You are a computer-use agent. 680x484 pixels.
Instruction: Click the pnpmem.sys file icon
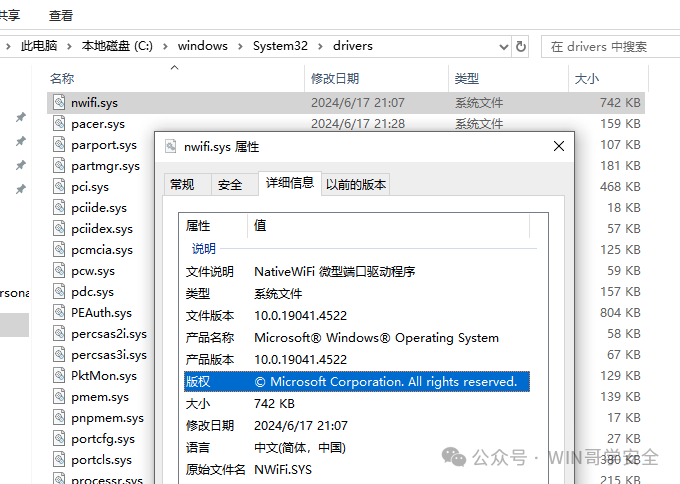click(x=59, y=418)
